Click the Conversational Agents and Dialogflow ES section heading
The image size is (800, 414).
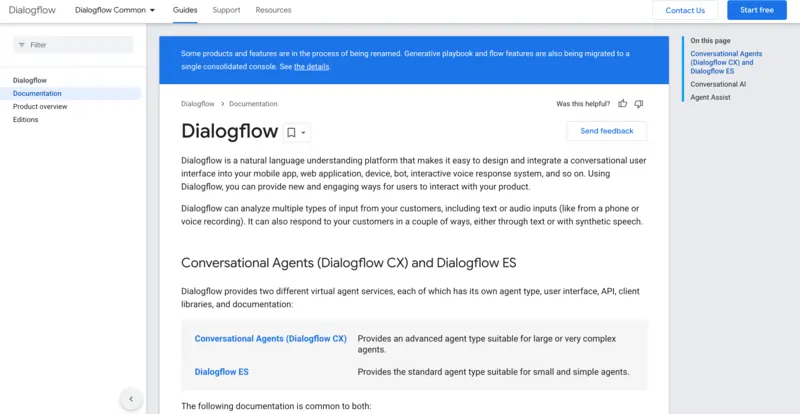click(348, 263)
